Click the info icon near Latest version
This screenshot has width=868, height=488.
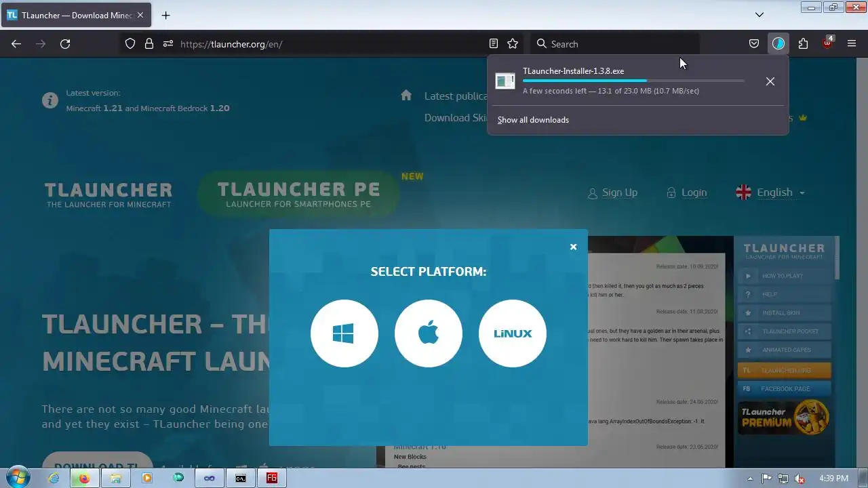click(x=50, y=100)
